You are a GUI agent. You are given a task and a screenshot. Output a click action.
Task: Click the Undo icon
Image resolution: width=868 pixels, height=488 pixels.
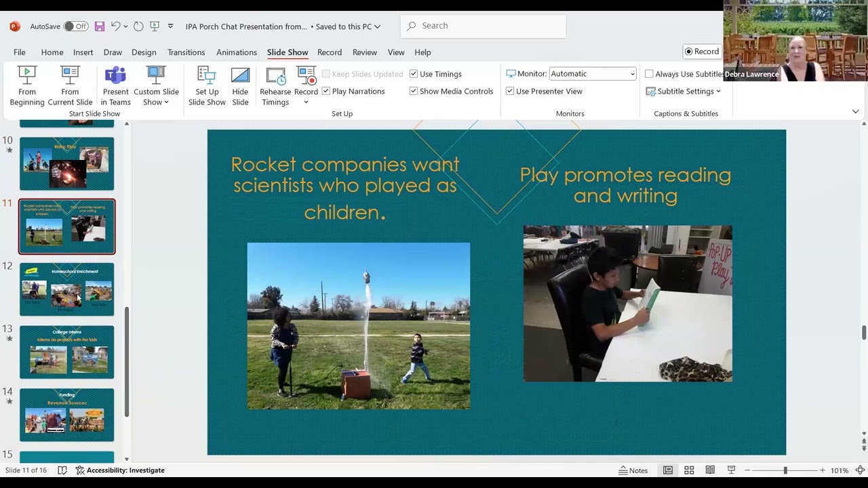(x=115, y=26)
